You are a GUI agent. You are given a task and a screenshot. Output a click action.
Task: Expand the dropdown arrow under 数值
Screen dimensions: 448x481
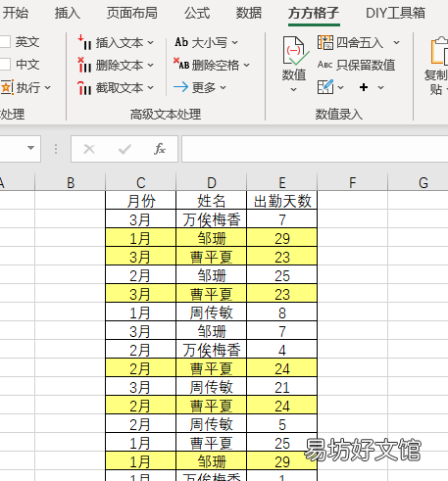(x=294, y=89)
